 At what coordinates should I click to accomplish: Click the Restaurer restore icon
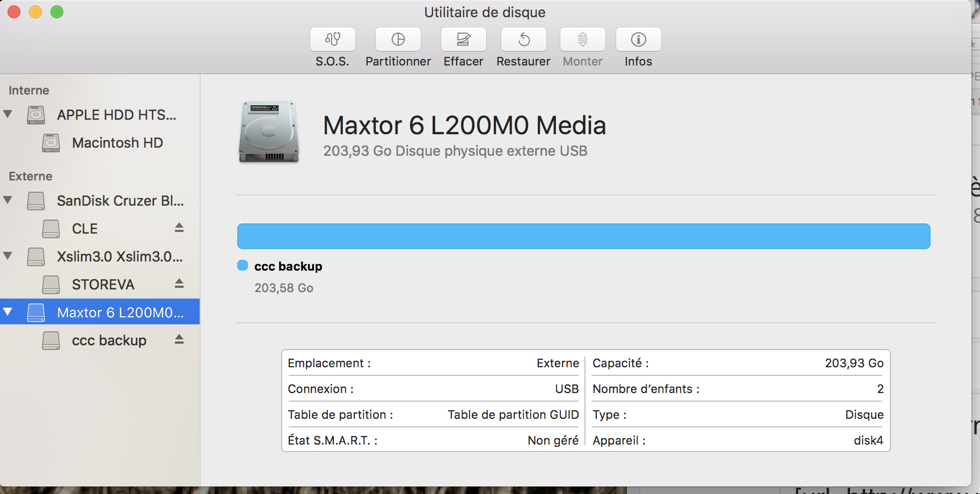click(523, 40)
